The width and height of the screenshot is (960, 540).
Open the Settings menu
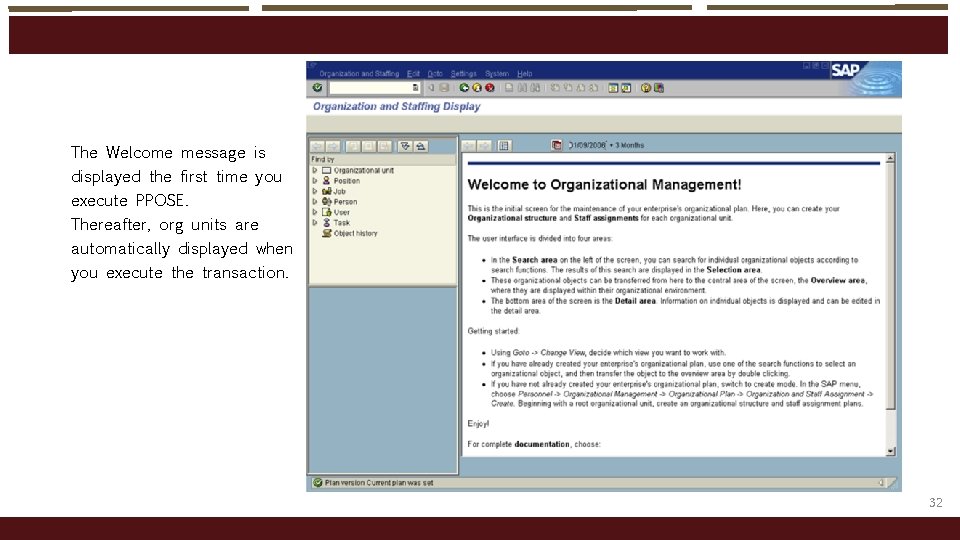coord(463,73)
